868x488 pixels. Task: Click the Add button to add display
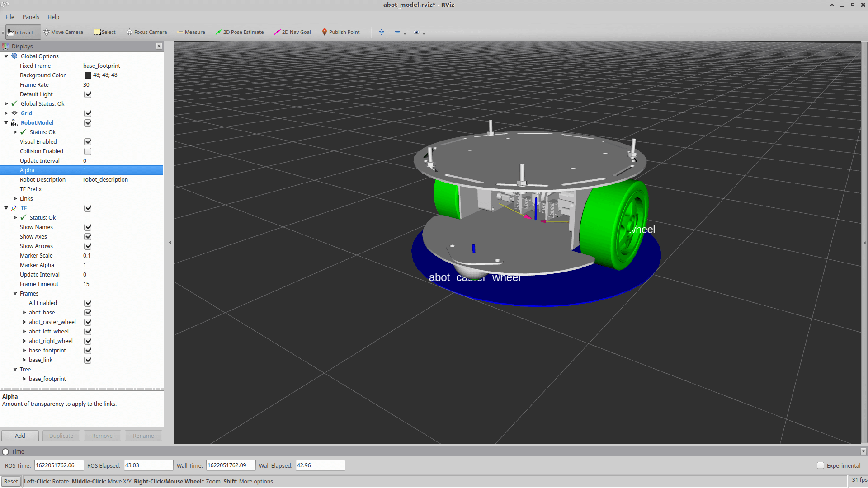(20, 436)
